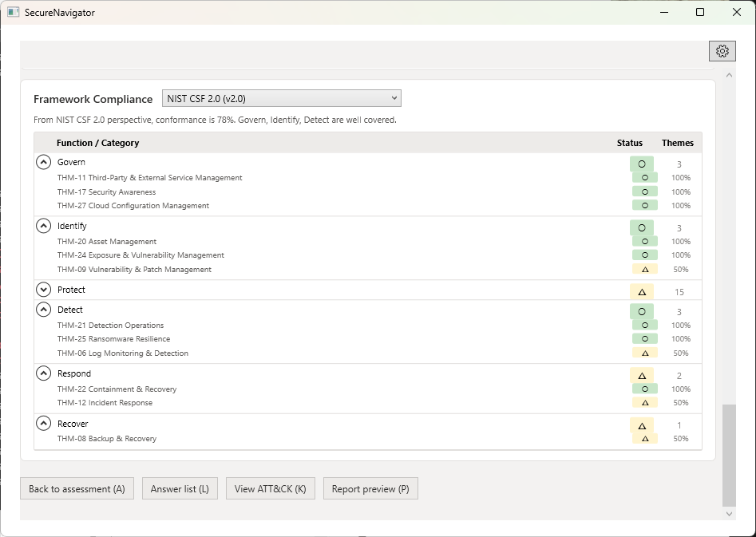Click the warning triangle next to Protect
This screenshot has height=537, width=756.
click(x=643, y=292)
